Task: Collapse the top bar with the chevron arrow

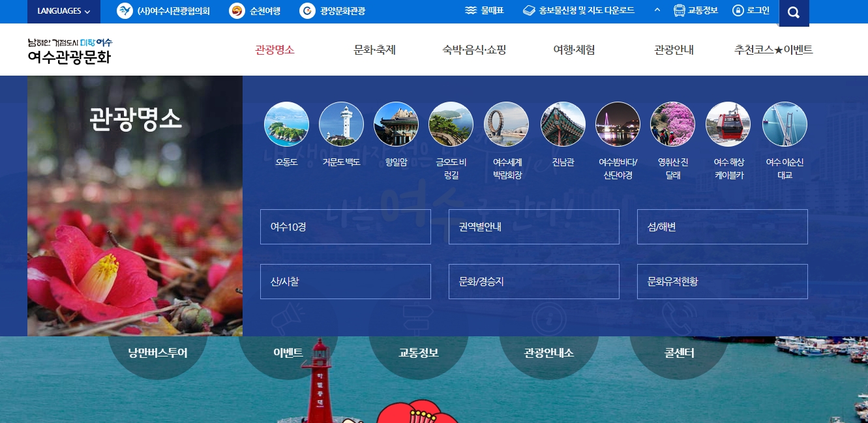Action: coord(657,10)
